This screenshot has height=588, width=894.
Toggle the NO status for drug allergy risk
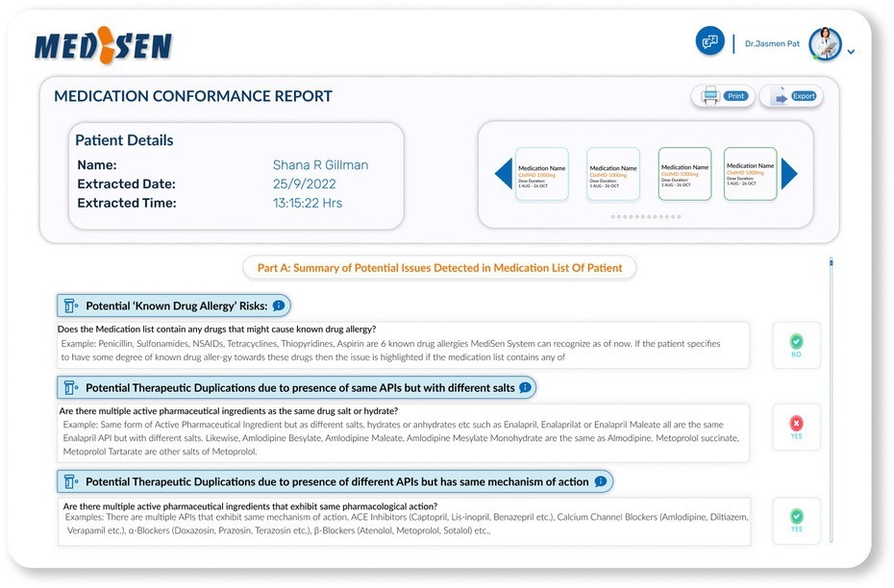(796, 346)
